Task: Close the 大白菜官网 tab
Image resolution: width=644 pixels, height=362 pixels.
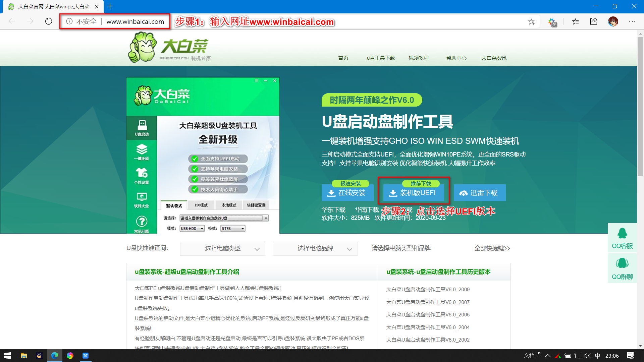Action: pyautogui.click(x=97, y=7)
